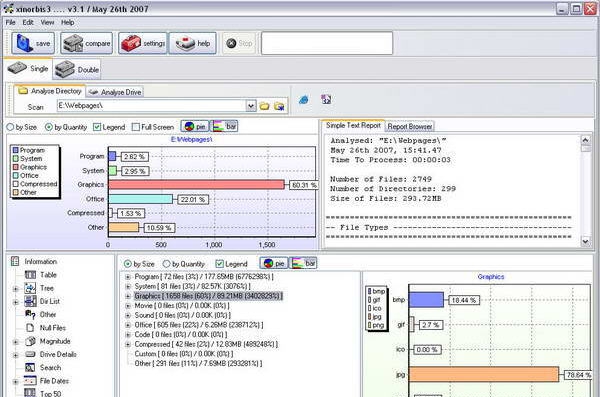600x397 pixels.
Task: Click the report scrollbar up arrow
Action: pos(585,140)
